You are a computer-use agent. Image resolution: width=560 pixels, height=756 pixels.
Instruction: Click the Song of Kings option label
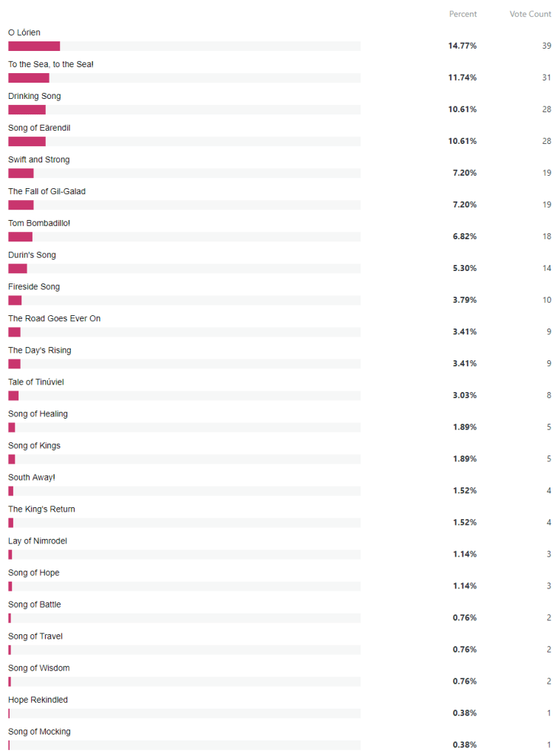coord(34,445)
